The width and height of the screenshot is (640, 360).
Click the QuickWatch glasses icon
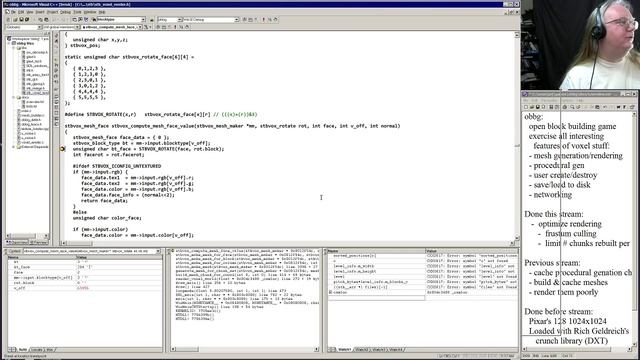coord(56,89)
